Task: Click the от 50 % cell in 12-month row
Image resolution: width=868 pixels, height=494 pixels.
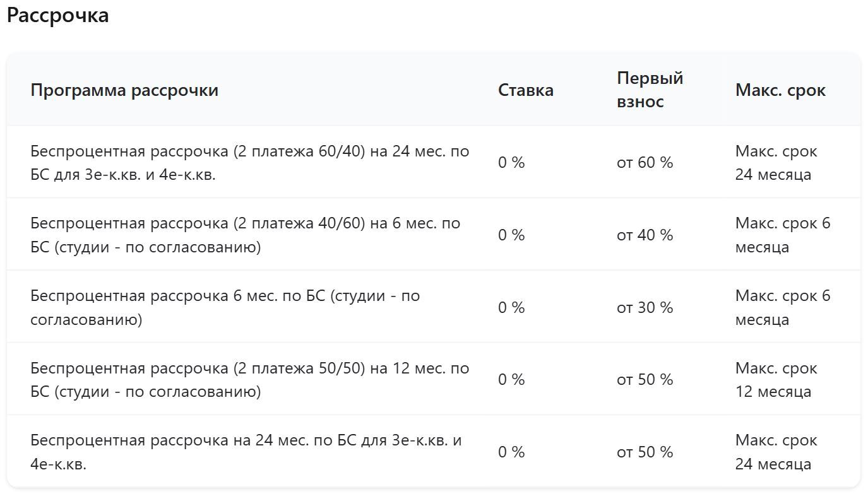Action: click(645, 379)
